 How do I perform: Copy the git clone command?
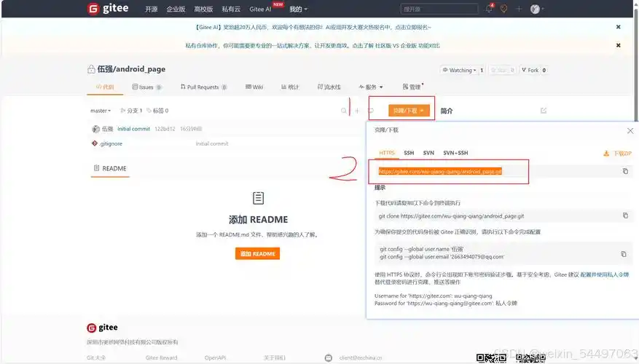click(625, 215)
